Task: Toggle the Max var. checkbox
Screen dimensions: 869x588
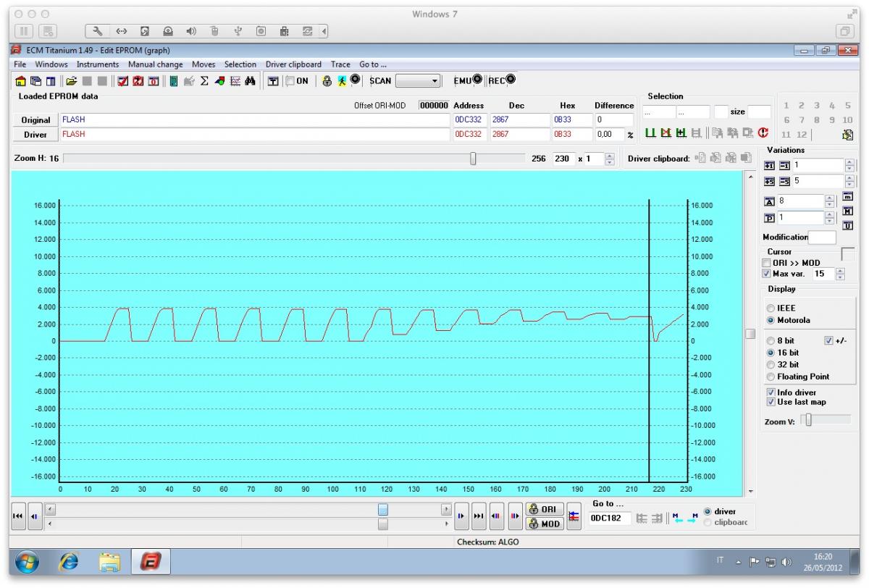Action: [x=767, y=274]
